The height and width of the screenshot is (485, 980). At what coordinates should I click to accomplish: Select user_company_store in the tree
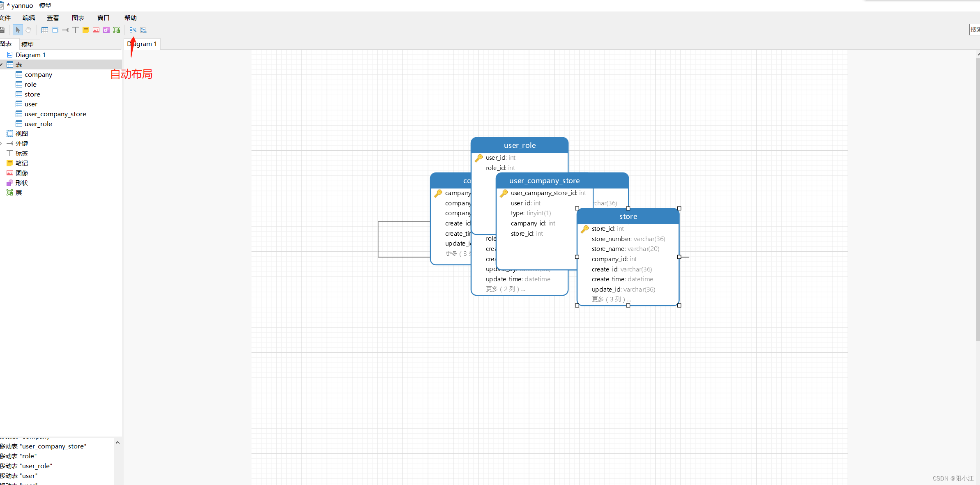coord(55,114)
